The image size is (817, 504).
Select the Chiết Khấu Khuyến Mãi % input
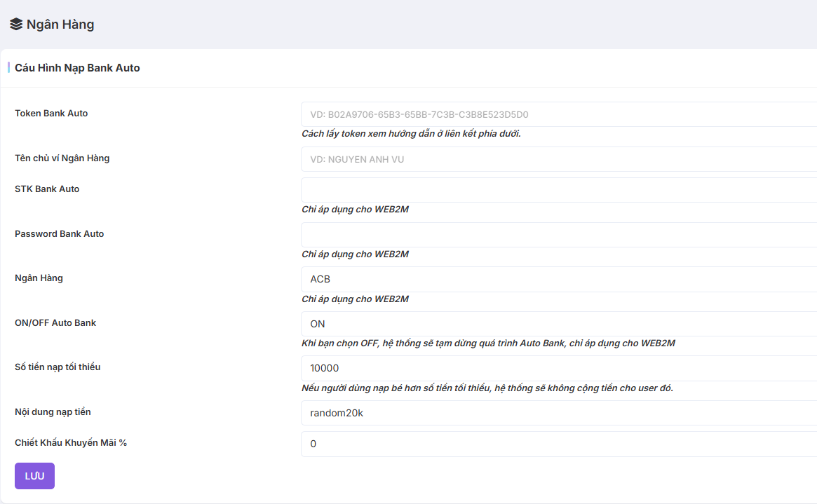click(x=558, y=444)
